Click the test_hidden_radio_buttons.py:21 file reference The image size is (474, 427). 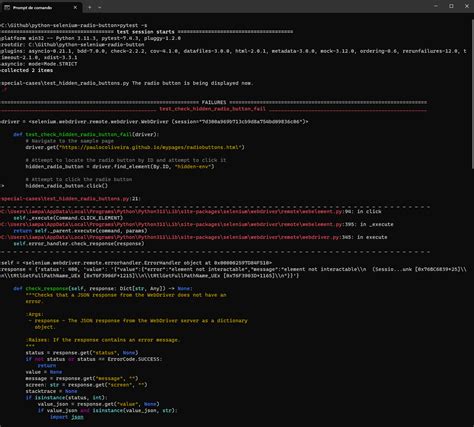tap(70, 199)
